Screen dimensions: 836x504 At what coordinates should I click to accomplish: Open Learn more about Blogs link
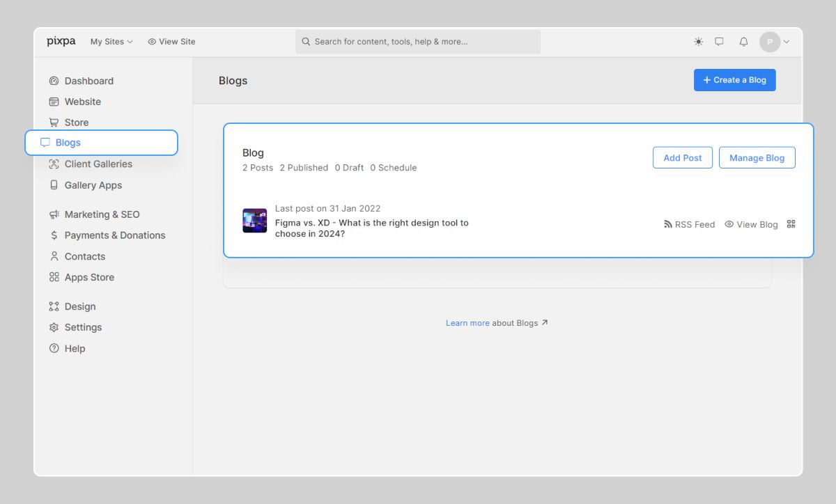(x=467, y=322)
